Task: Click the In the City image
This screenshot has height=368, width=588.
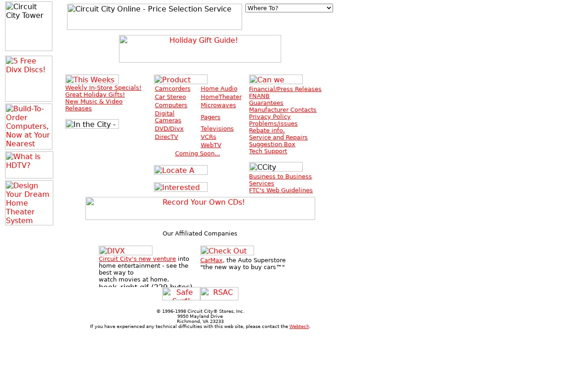Action: (92, 124)
